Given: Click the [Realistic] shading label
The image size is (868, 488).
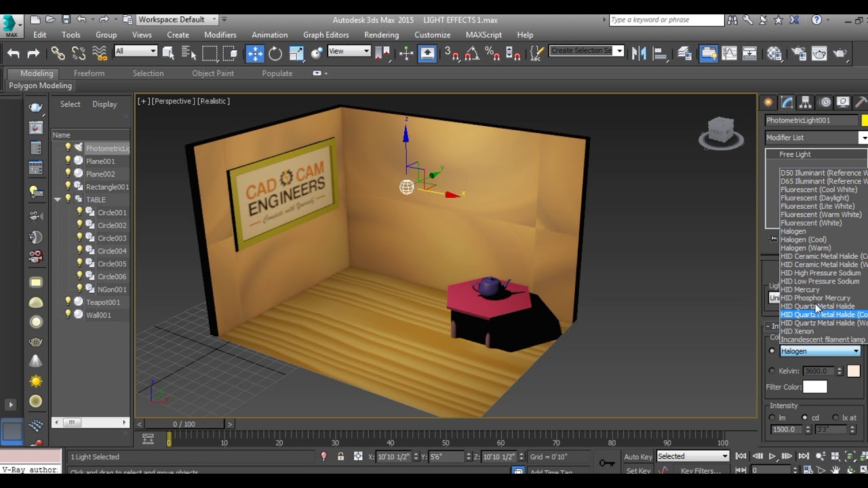Looking at the screenshot, I should [x=214, y=101].
